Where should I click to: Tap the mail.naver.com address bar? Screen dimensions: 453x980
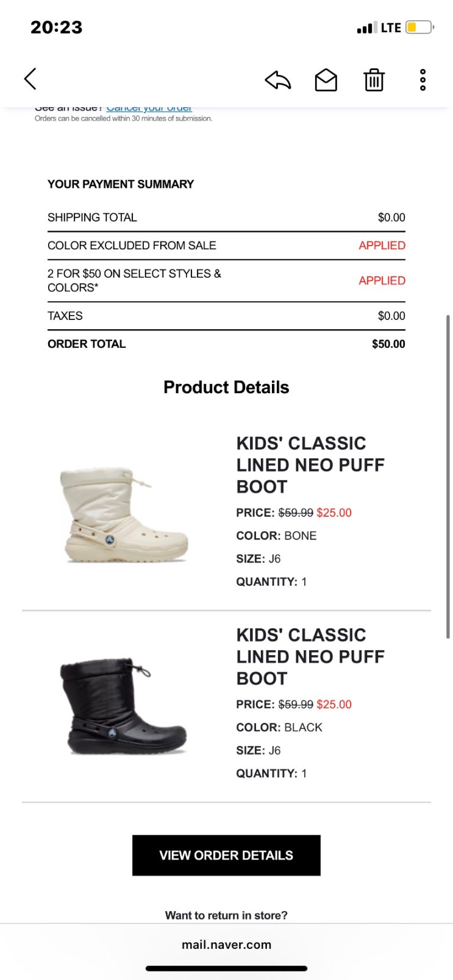pyautogui.click(x=226, y=945)
